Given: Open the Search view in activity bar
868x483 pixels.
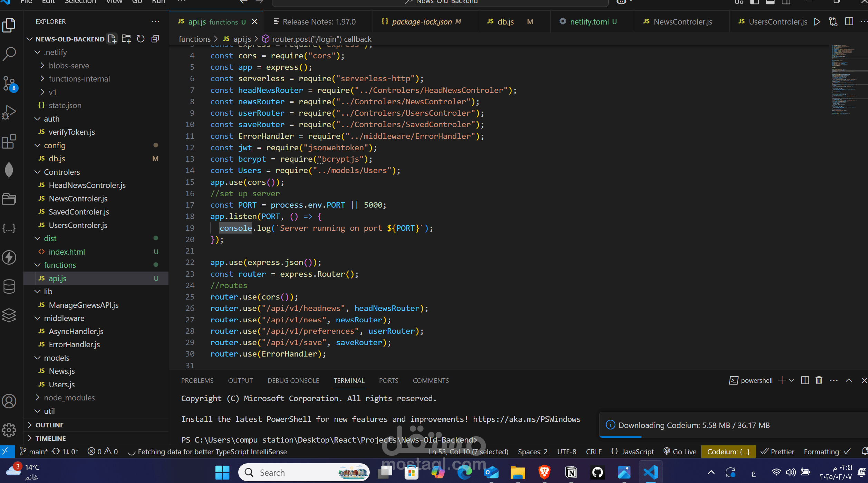Looking at the screenshot, I should tap(9, 54).
